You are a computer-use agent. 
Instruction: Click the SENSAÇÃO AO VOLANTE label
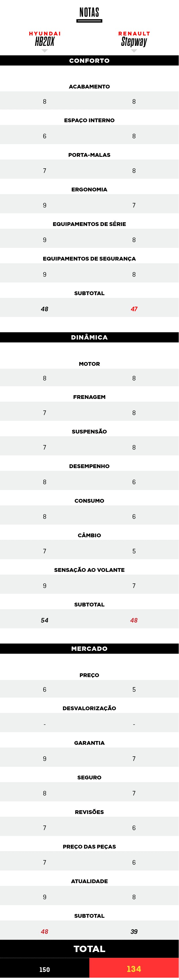click(x=89, y=570)
